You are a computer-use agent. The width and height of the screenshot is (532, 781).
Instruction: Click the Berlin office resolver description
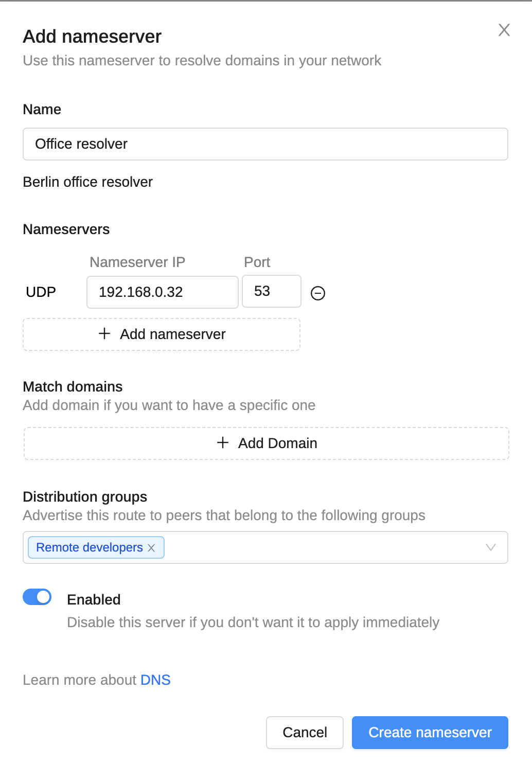click(88, 182)
